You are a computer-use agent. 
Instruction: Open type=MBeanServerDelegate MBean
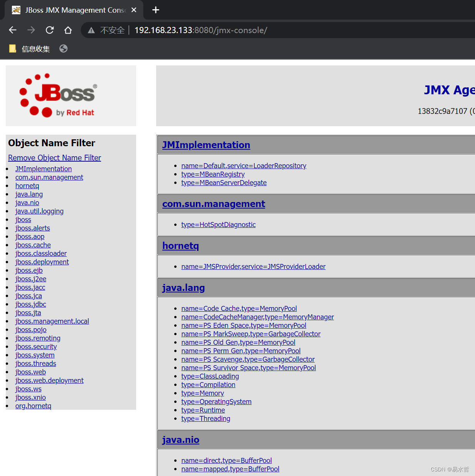pos(224,183)
